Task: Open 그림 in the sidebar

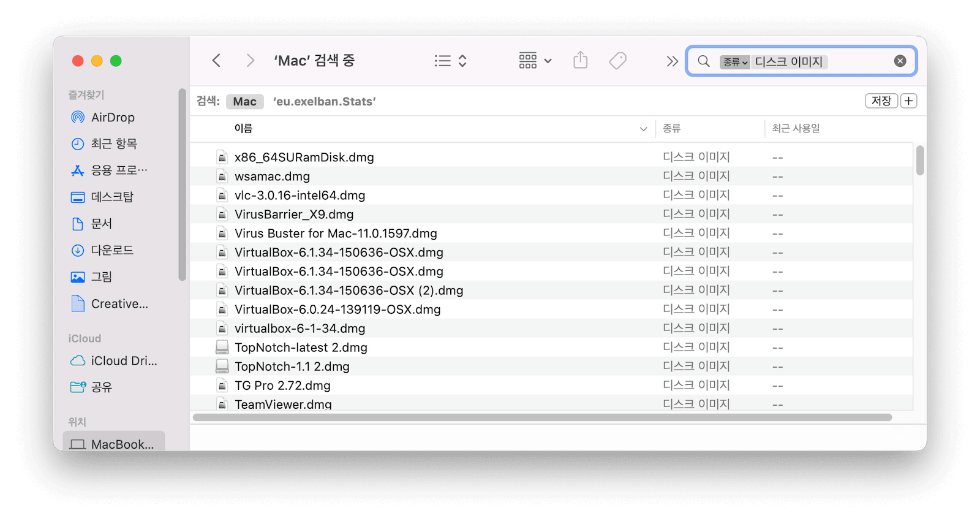Action: point(101,277)
